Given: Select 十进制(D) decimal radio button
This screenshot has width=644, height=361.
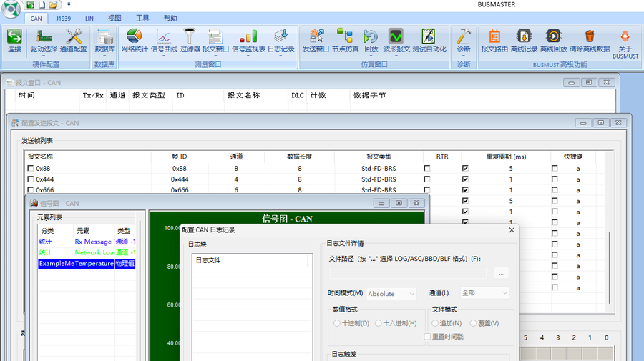Looking at the screenshot, I should 337,323.
